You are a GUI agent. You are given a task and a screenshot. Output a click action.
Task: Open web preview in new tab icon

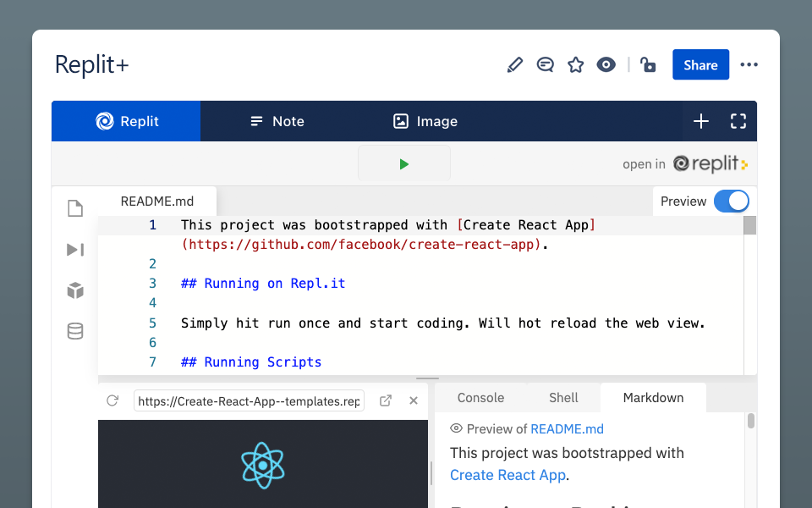386,400
